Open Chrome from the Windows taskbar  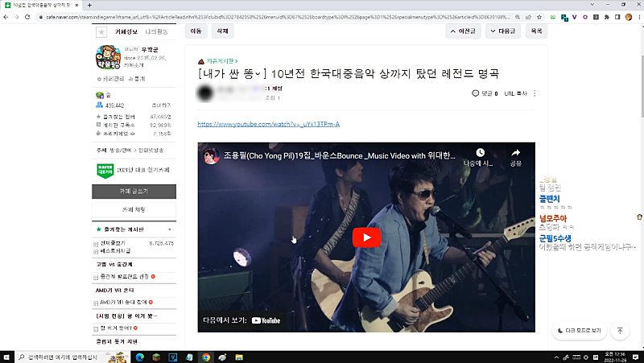[x=206, y=357]
